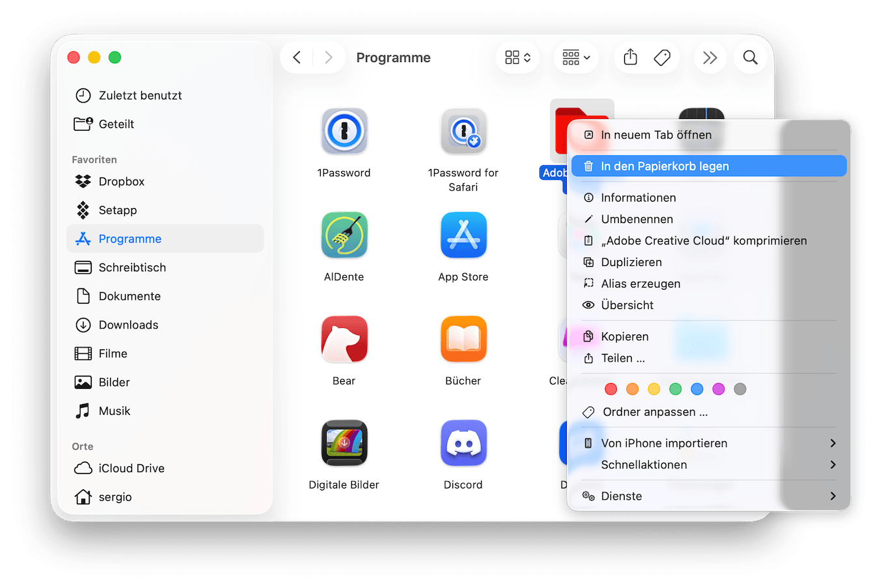Viewport: 872px width, 588px height.
Task: Open the 1Password app icon
Action: (x=344, y=131)
